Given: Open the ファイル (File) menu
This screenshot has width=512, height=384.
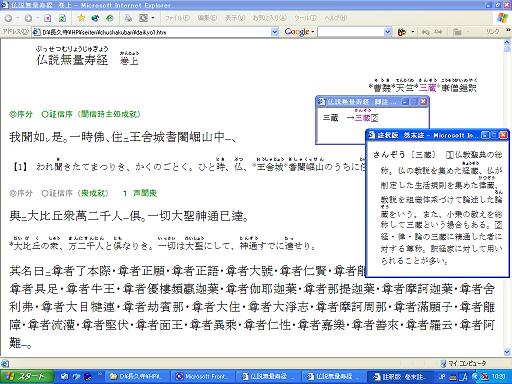Looking at the screenshot, I should 177,18.
